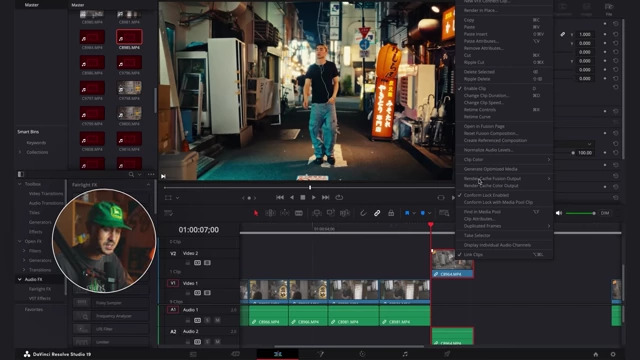Expand Duplicated Frames submenu
Screen dimensions: 640x360
504,226
